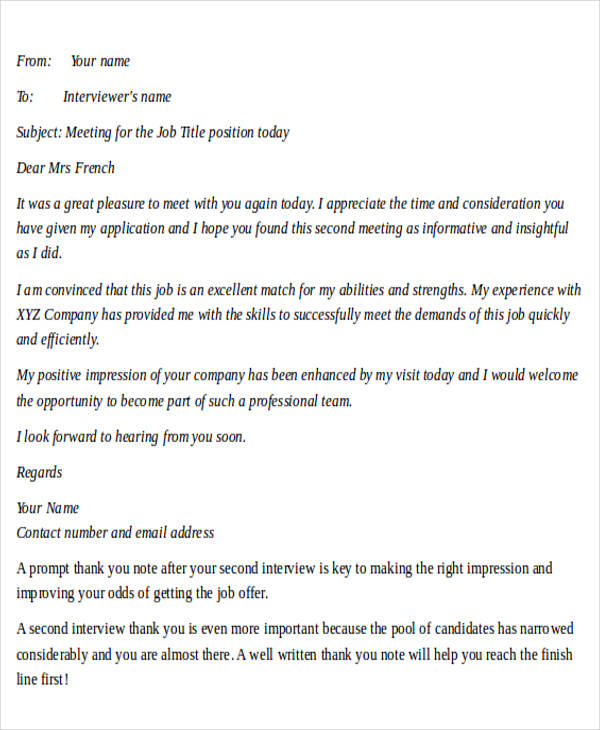Click the 'have given my application' line
Viewport: 600px width, 730px height.
pos(292,229)
